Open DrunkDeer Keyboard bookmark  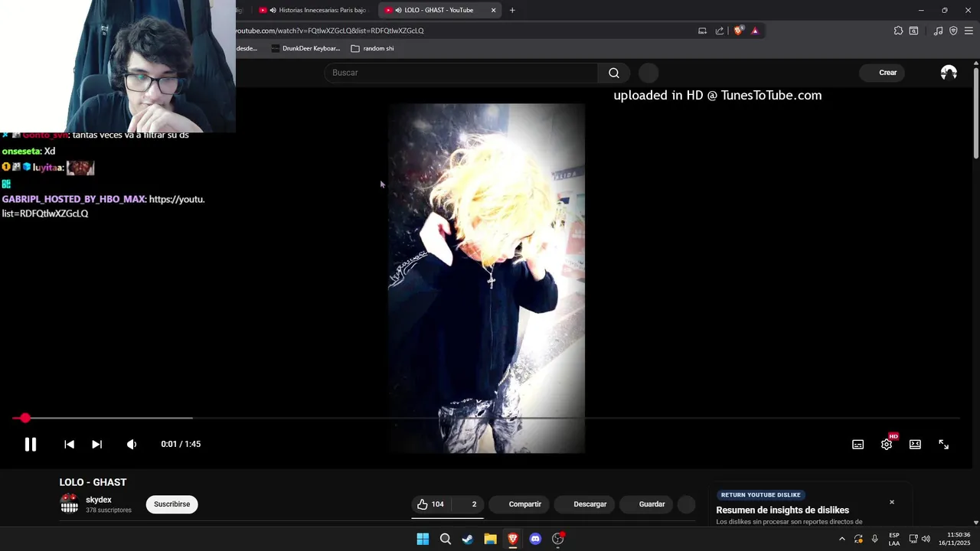(x=305, y=48)
